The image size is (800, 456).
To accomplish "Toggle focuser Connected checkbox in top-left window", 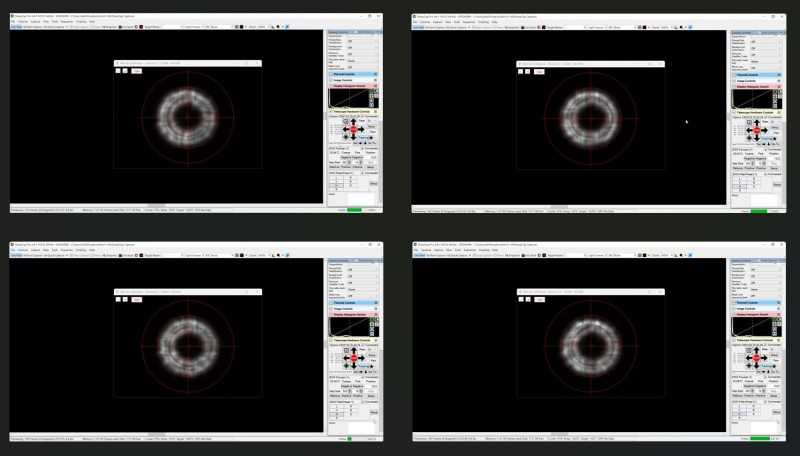I will (363, 148).
